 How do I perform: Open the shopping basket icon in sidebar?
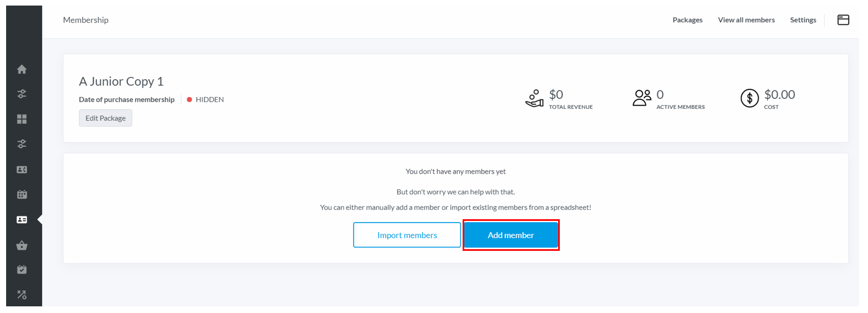coord(22,245)
